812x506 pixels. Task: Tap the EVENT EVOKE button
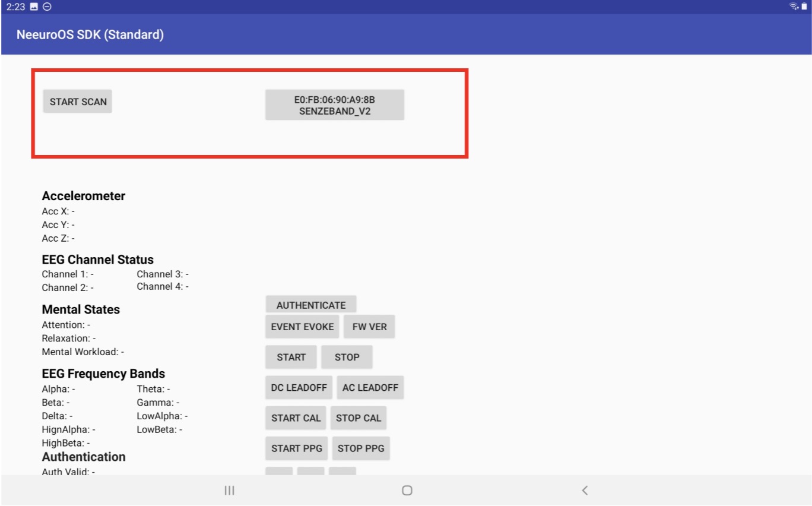pos(302,327)
